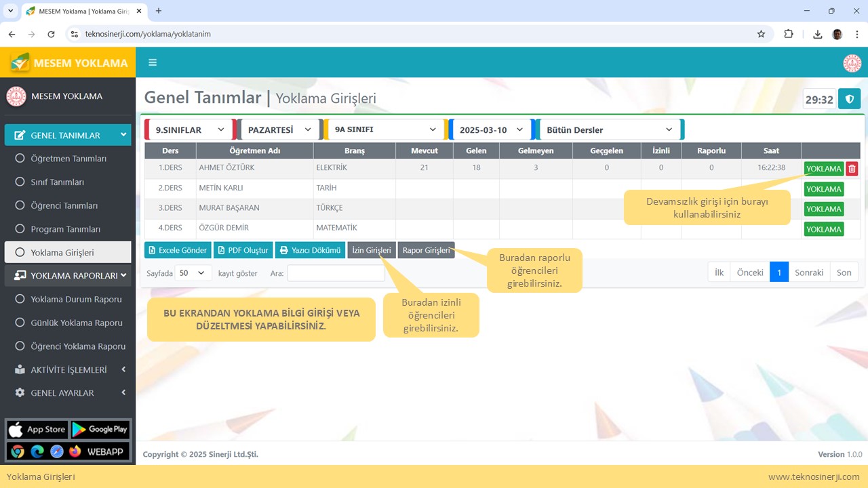Change the records-per-page dropdown showing 50

[x=193, y=273]
